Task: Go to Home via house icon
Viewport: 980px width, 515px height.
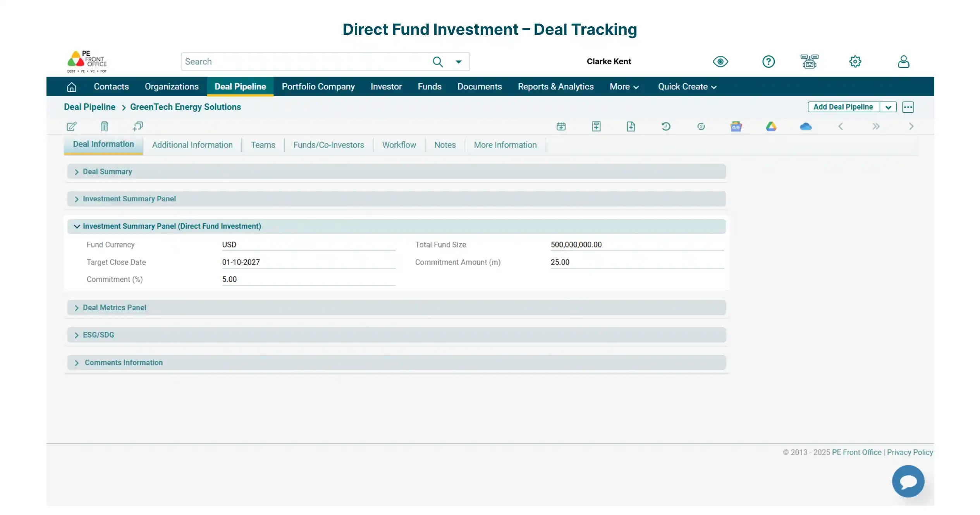Action: click(72, 87)
